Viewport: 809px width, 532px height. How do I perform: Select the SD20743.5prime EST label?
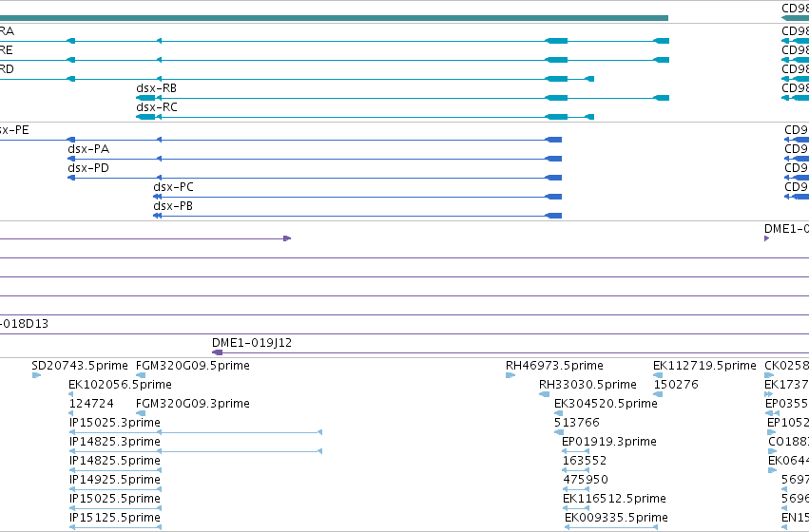80,366
